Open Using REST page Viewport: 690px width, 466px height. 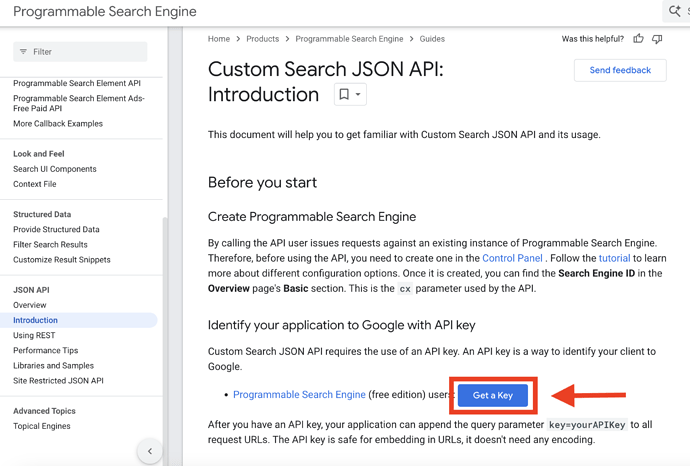pyautogui.click(x=34, y=335)
